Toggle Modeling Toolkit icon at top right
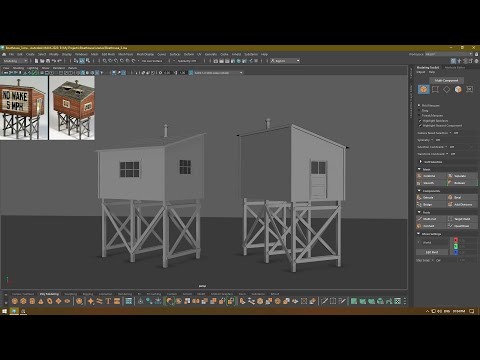The width and height of the screenshot is (480, 360). click(x=454, y=61)
